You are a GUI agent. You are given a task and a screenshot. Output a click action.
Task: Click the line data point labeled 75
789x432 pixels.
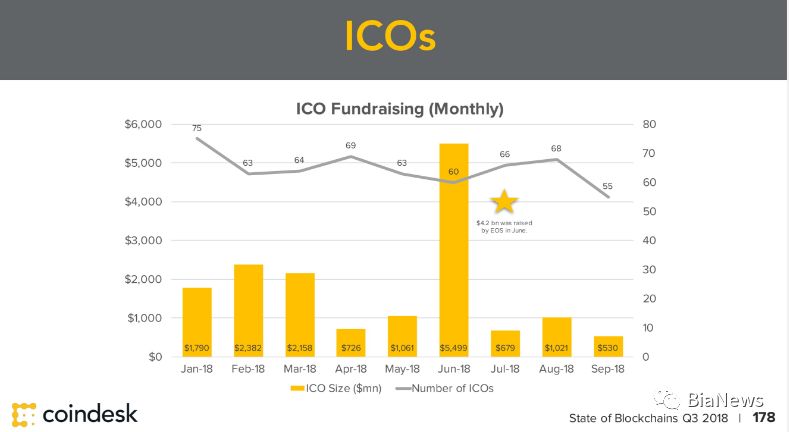point(197,138)
